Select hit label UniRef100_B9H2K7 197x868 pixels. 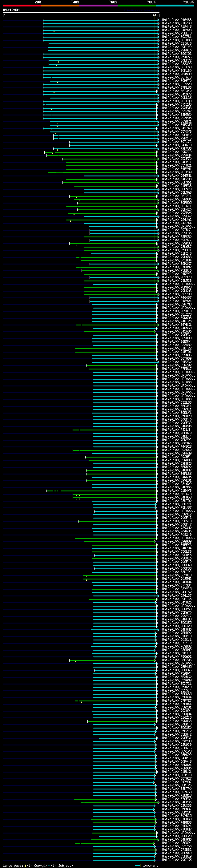(177, 264)
